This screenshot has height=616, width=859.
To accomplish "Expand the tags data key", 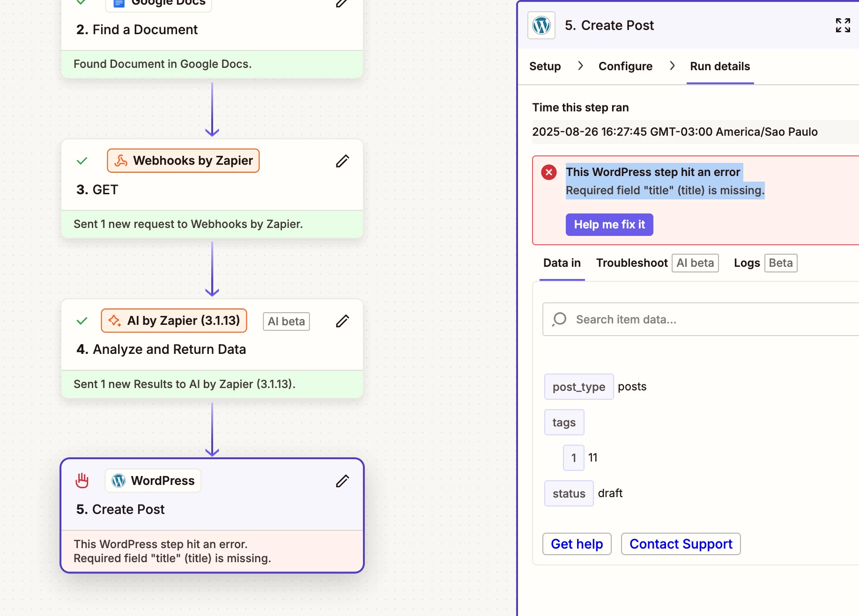I will click(x=564, y=422).
